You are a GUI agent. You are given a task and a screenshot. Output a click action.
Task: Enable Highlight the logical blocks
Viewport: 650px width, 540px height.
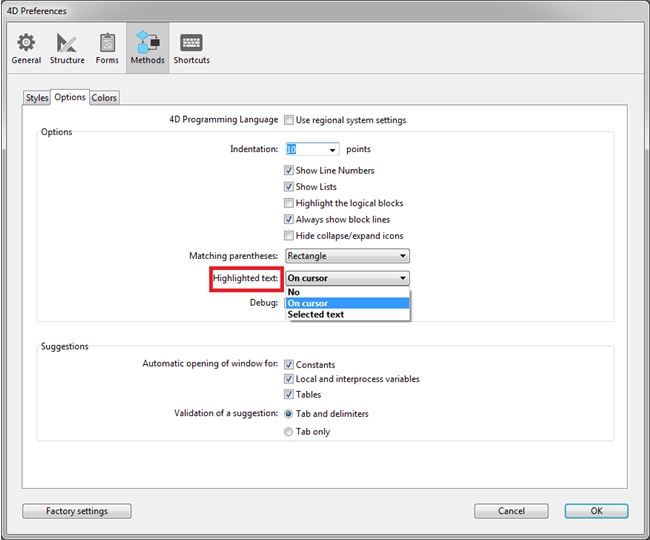(x=290, y=203)
